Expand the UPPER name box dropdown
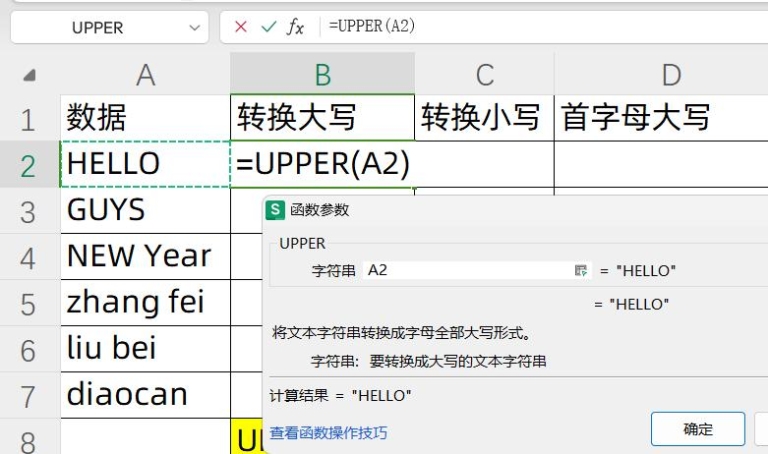Image resolution: width=768 pixels, height=454 pixels. click(x=194, y=28)
